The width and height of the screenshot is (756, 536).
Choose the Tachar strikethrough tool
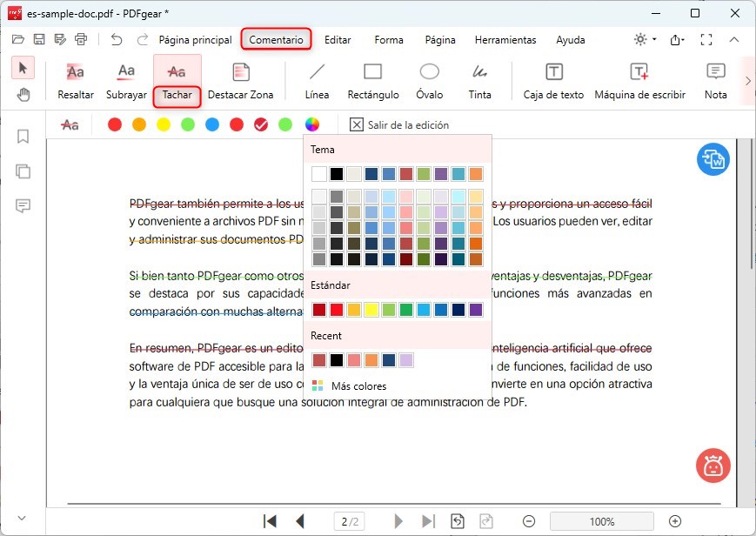(177, 81)
